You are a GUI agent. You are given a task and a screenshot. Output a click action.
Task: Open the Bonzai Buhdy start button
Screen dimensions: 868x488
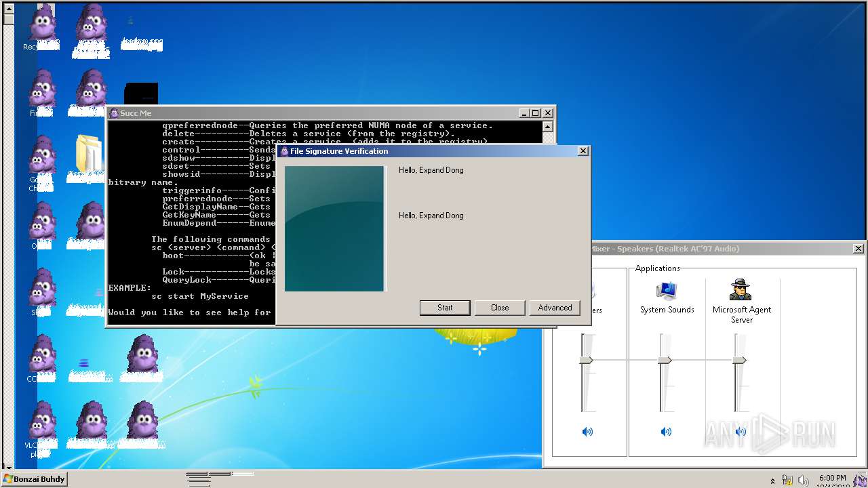34,479
